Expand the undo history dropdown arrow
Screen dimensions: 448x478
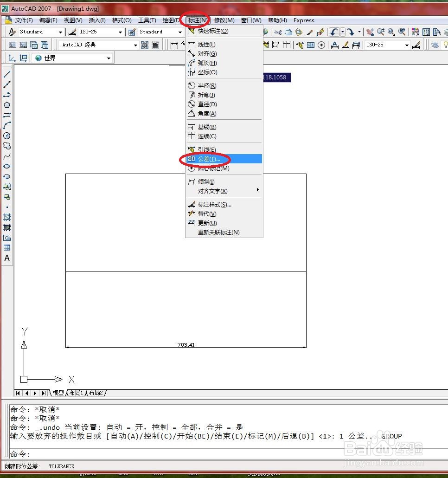(x=343, y=32)
